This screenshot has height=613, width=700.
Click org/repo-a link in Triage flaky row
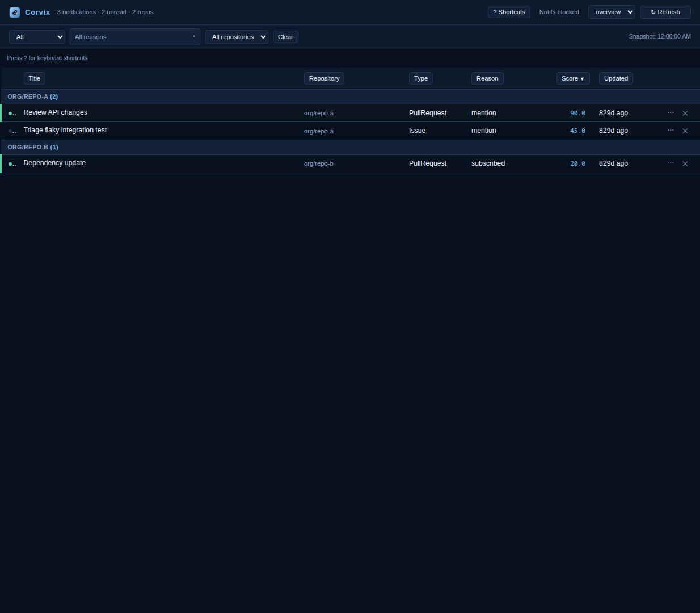click(319, 131)
